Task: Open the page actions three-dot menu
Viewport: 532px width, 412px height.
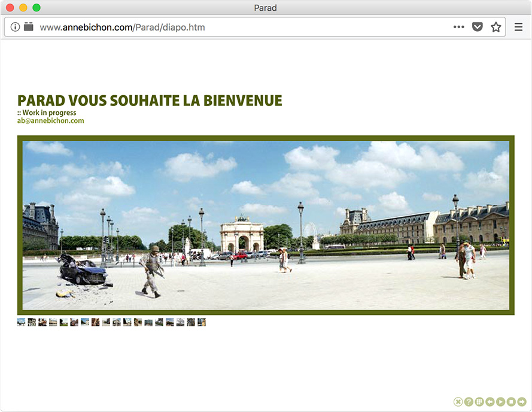Action: pos(458,27)
